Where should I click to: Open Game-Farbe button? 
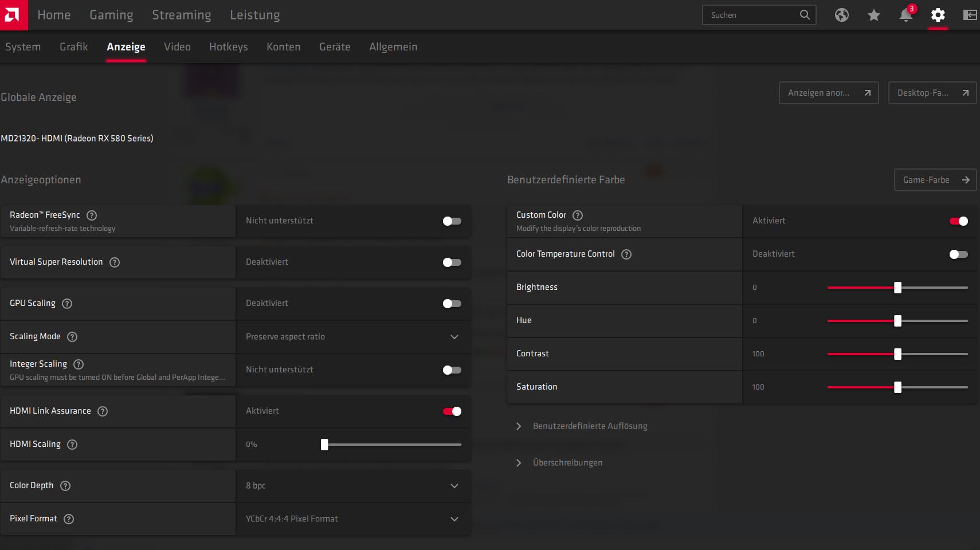point(935,180)
